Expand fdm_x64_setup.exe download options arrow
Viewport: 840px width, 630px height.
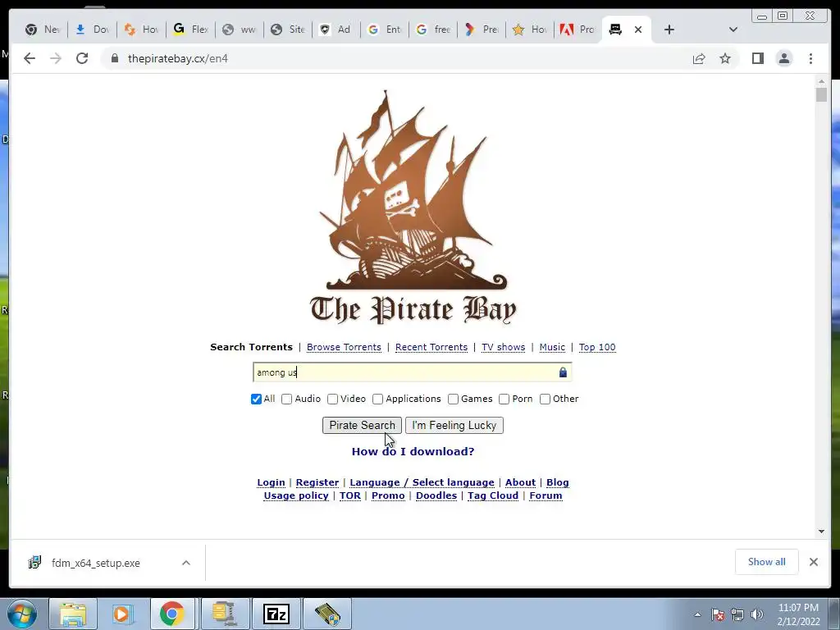[186, 563]
